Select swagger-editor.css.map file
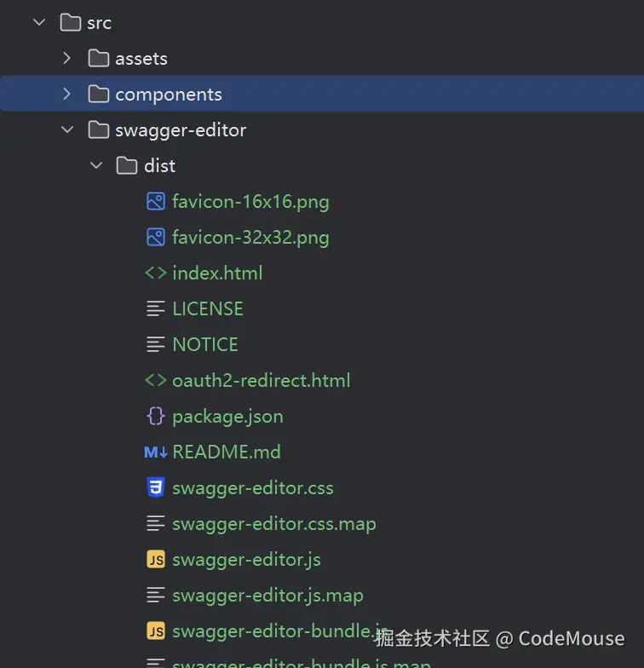This screenshot has width=644, height=668. [274, 523]
